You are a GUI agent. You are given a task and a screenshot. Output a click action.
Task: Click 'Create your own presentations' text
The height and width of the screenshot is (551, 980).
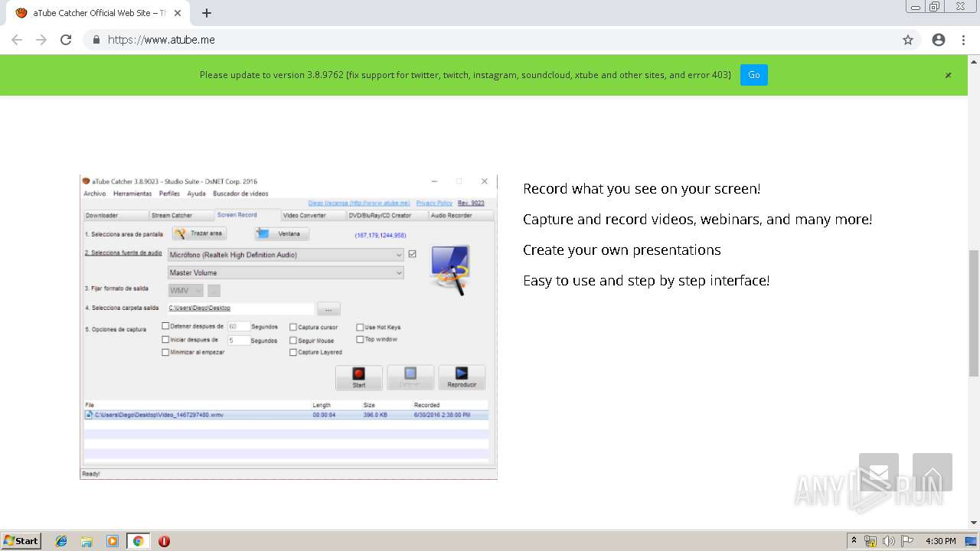tap(622, 250)
